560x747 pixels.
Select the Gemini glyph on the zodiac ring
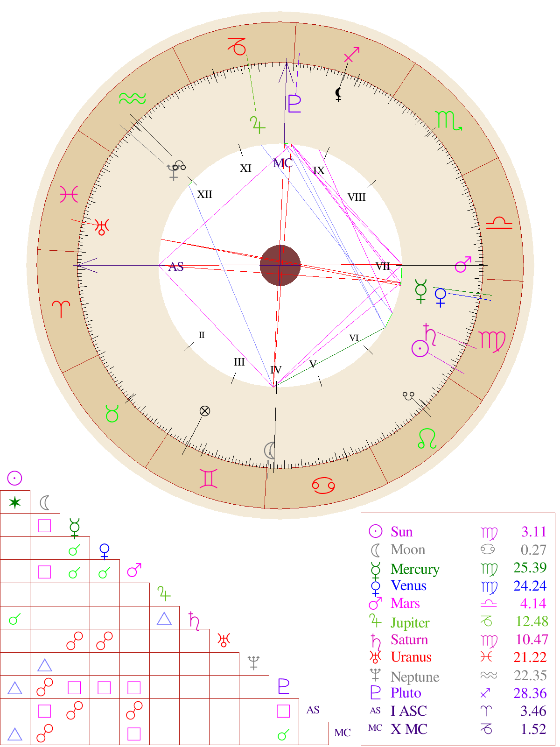[208, 479]
